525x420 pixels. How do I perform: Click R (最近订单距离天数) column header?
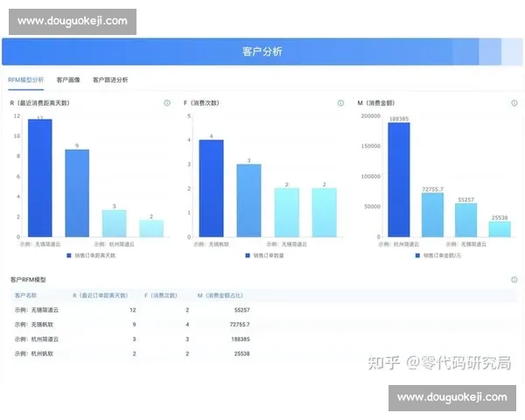[x=101, y=296]
